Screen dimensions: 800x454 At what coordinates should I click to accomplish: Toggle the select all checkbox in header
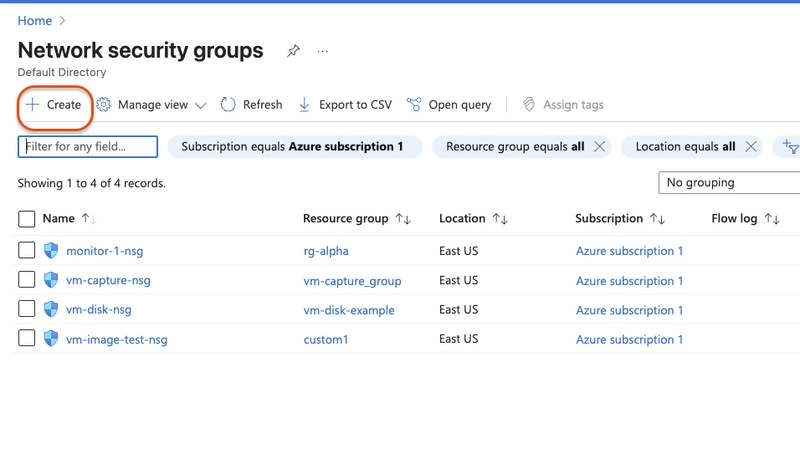[27, 219]
